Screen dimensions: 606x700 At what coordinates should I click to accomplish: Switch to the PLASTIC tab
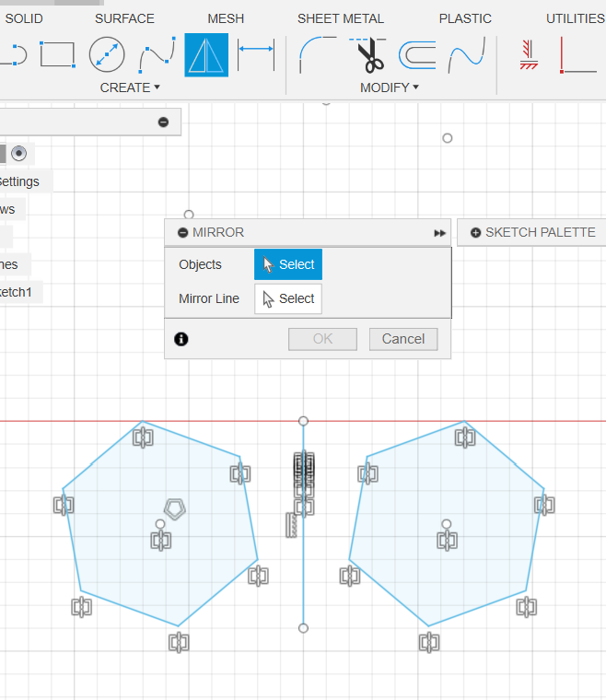[465, 18]
